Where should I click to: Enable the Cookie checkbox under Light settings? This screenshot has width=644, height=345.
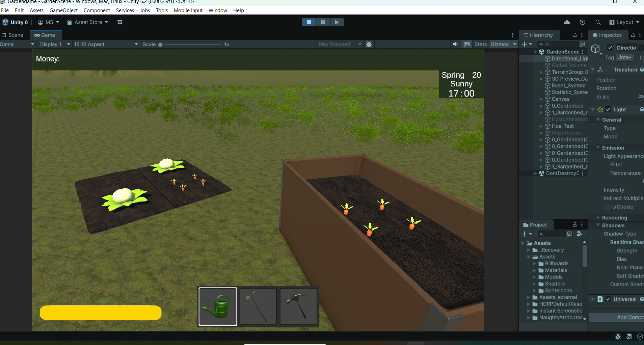point(607,207)
